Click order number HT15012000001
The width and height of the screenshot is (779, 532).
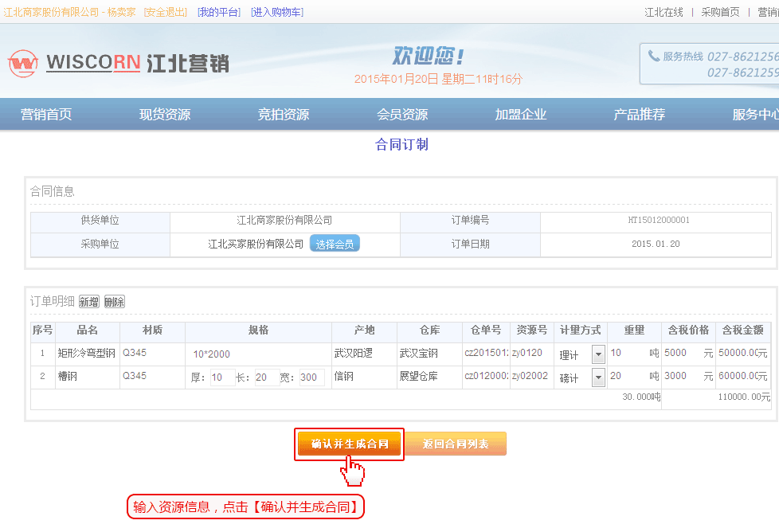click(x=658, y=220)
